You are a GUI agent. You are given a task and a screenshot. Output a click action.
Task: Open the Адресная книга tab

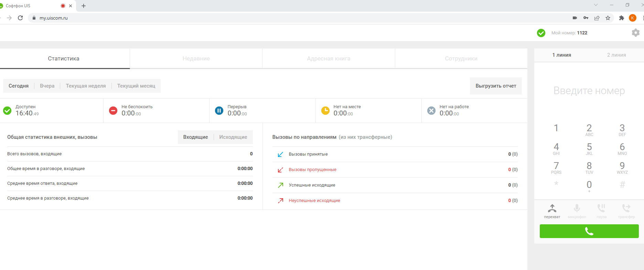329,58
